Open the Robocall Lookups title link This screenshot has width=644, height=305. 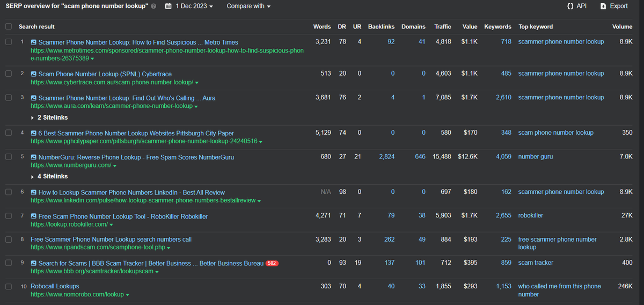tap(55, 286)
